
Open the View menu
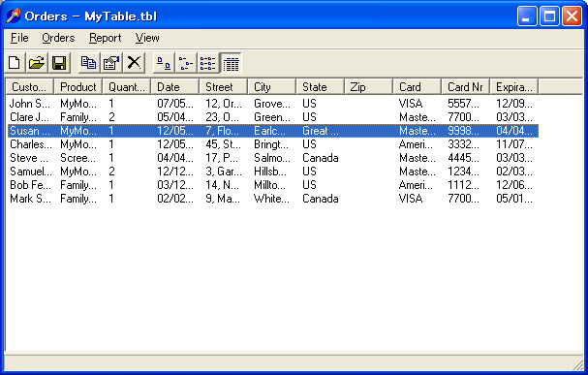147,38
